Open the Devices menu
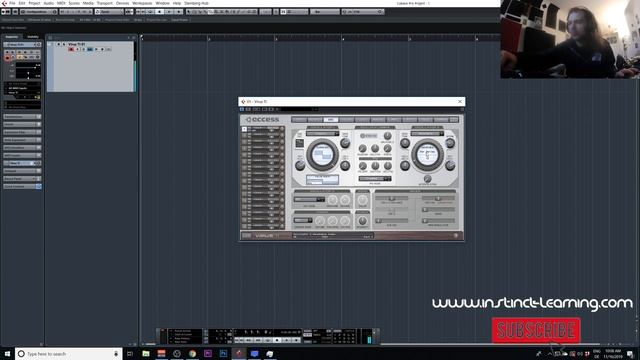 click(122, 3)
